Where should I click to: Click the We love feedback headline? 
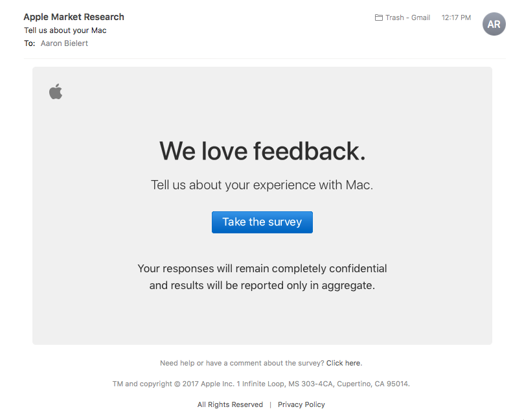pyautogui.click(x=262, y=151)
